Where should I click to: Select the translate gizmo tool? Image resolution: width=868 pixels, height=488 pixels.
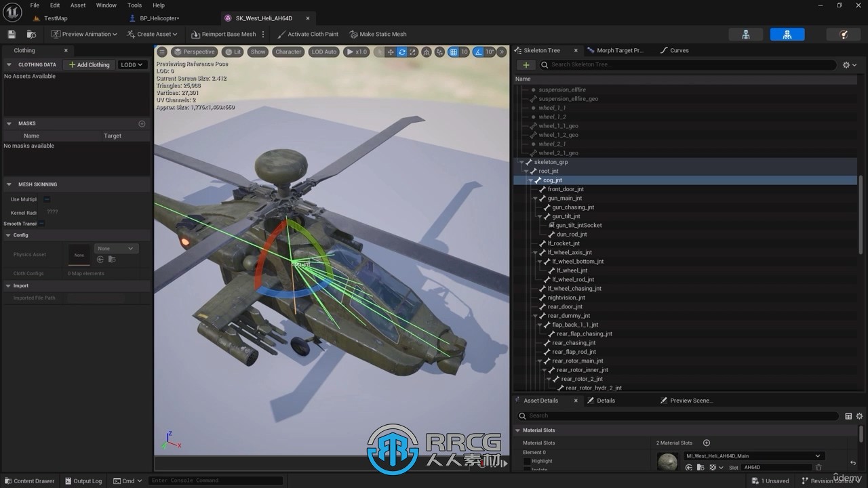coord(391,52)
